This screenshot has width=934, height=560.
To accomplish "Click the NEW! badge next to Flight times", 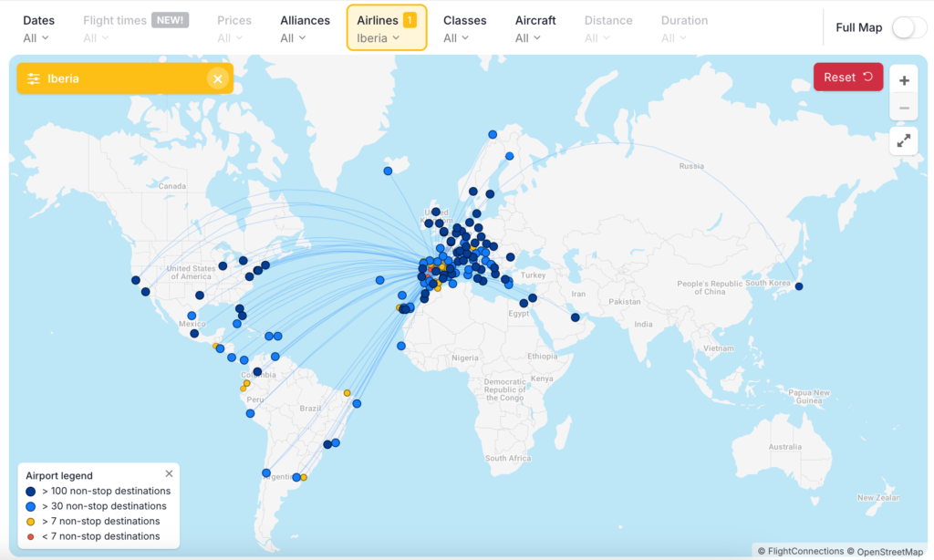I will click(170, 20).
